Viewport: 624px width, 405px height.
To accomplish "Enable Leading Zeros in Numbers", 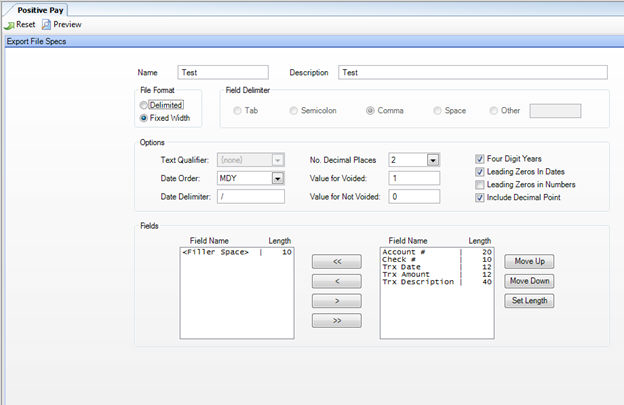I will click(481, 184).
